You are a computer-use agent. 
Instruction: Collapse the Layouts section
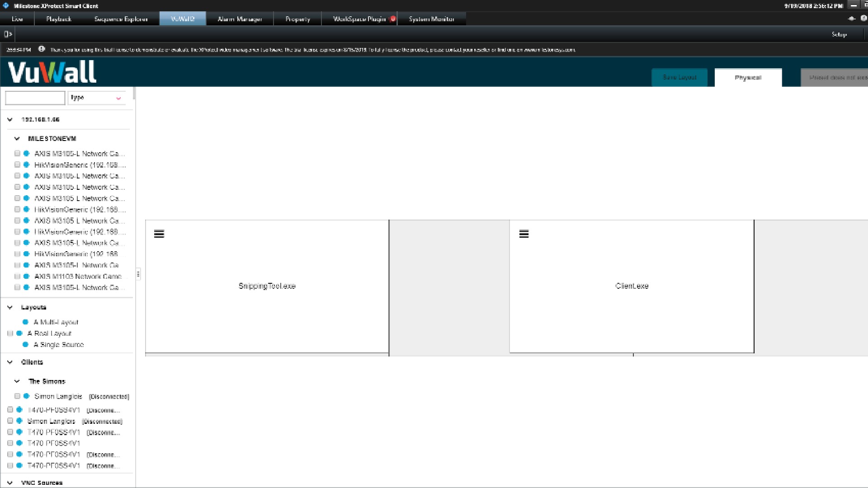10,307
